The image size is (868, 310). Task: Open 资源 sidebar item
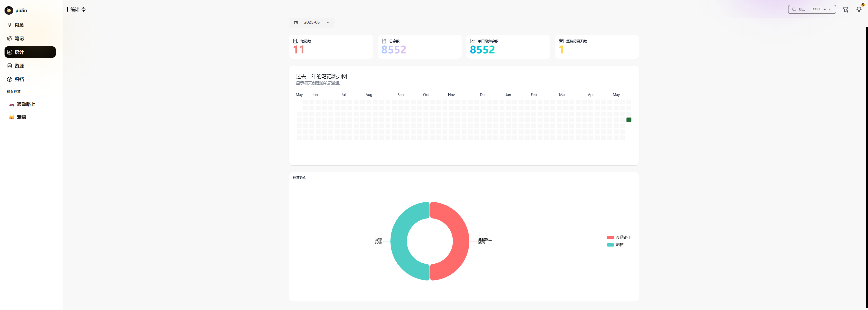click(19, 66)
